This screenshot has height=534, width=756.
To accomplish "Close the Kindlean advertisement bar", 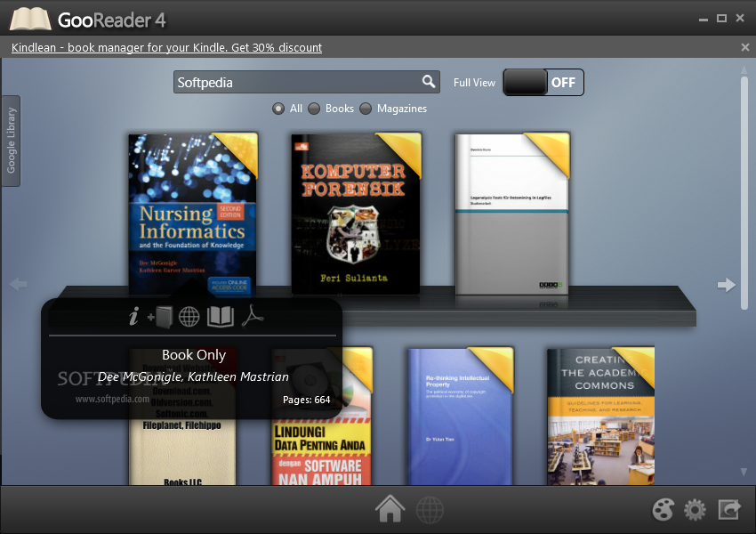I will pos(745,47).
